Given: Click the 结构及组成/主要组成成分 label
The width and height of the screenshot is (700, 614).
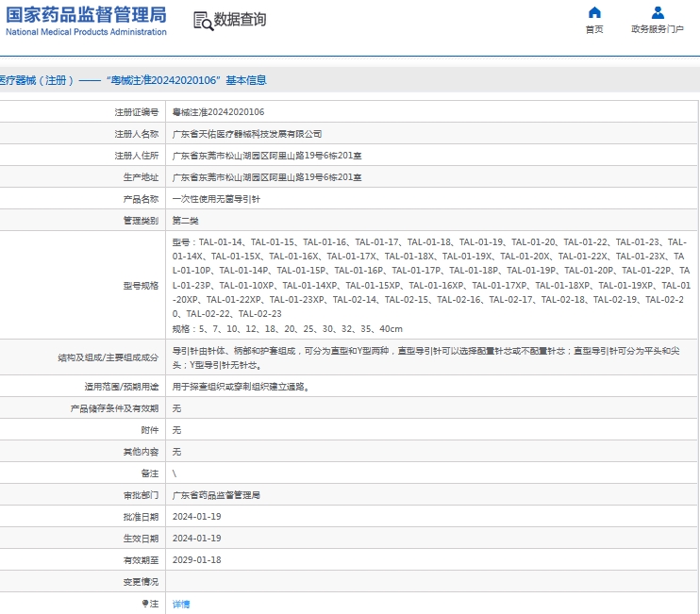Looking at the screenshot, I should [108, 357].
